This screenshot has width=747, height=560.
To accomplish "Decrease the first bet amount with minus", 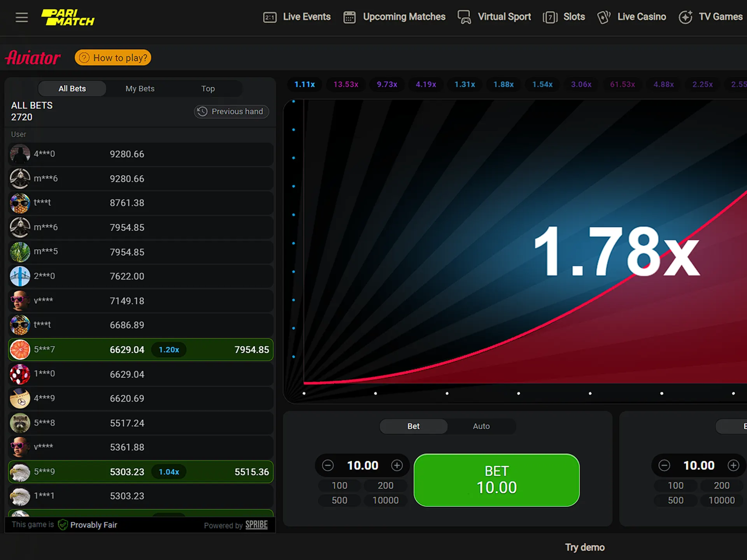I will (x=328, y=465).
